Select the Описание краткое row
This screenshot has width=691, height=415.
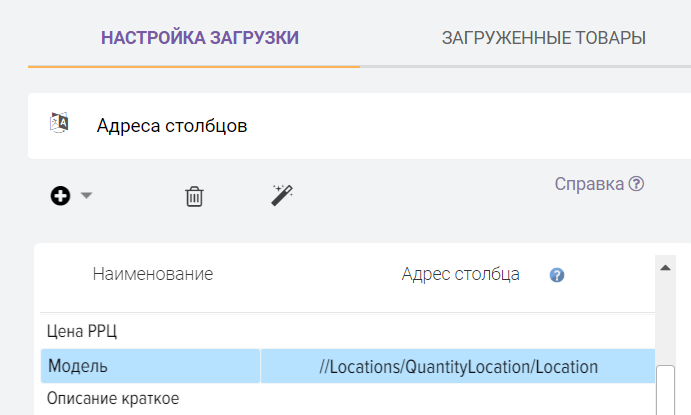click(x=119, y=399)
